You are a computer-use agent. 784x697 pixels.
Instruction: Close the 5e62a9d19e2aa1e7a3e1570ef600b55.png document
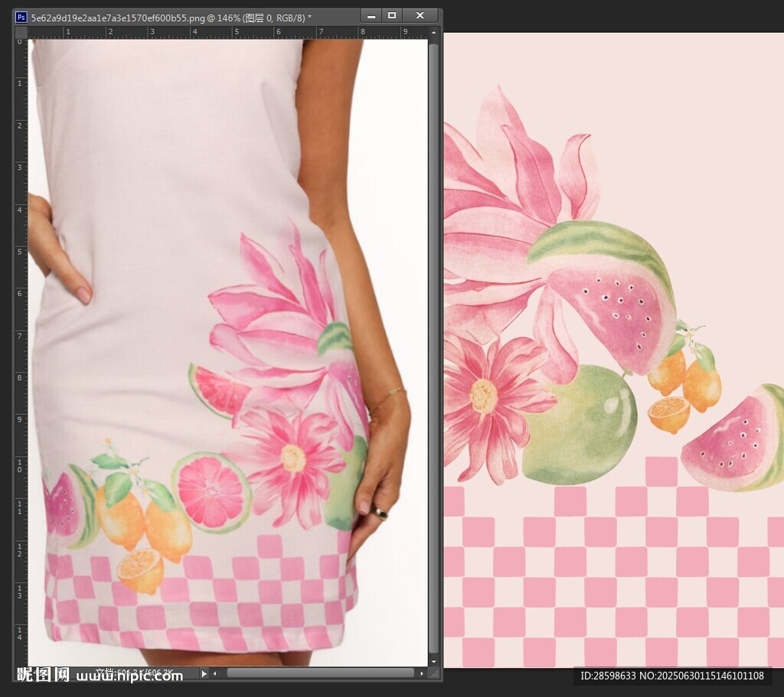pos(420,15)
